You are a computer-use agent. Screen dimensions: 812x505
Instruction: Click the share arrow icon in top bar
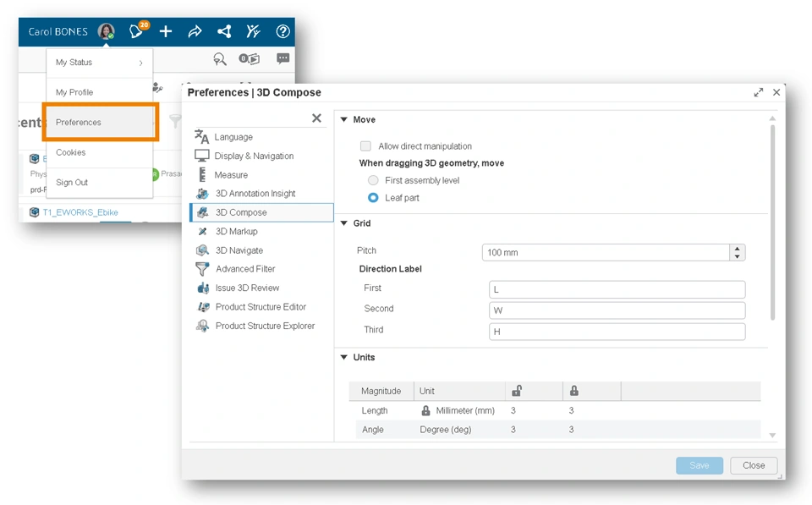coord(195,31)
